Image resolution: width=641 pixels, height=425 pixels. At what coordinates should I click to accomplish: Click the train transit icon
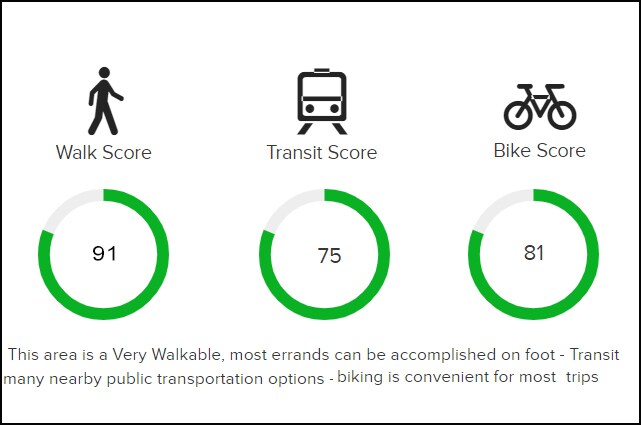pos(321,101)
